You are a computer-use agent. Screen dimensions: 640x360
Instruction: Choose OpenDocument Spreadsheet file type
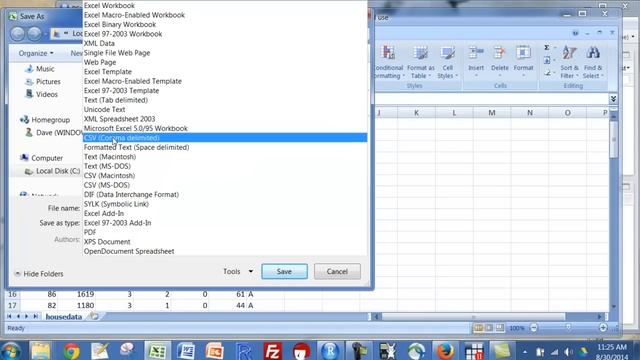click(225, 251)
